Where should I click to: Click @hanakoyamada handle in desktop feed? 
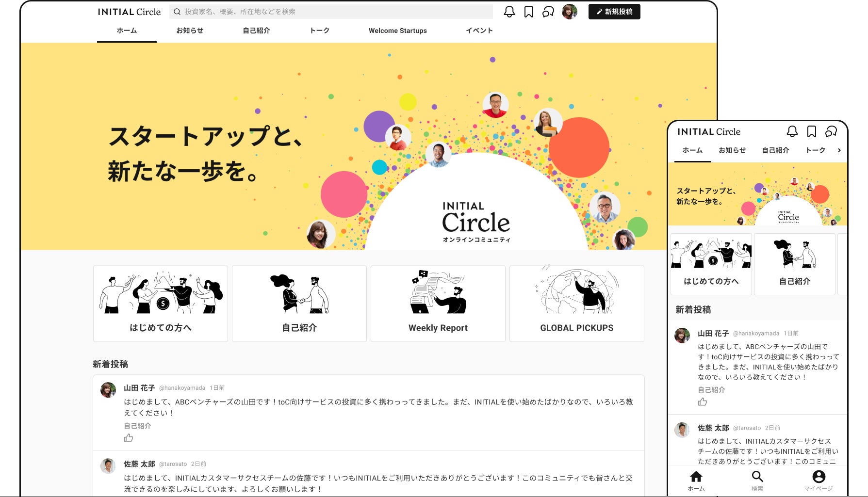click(182, 388)
